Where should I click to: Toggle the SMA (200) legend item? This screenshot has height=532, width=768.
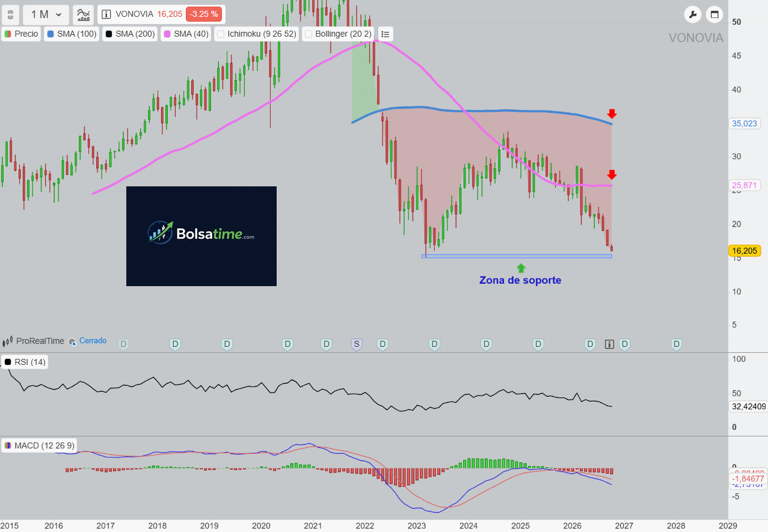click(x=129, y=34)
